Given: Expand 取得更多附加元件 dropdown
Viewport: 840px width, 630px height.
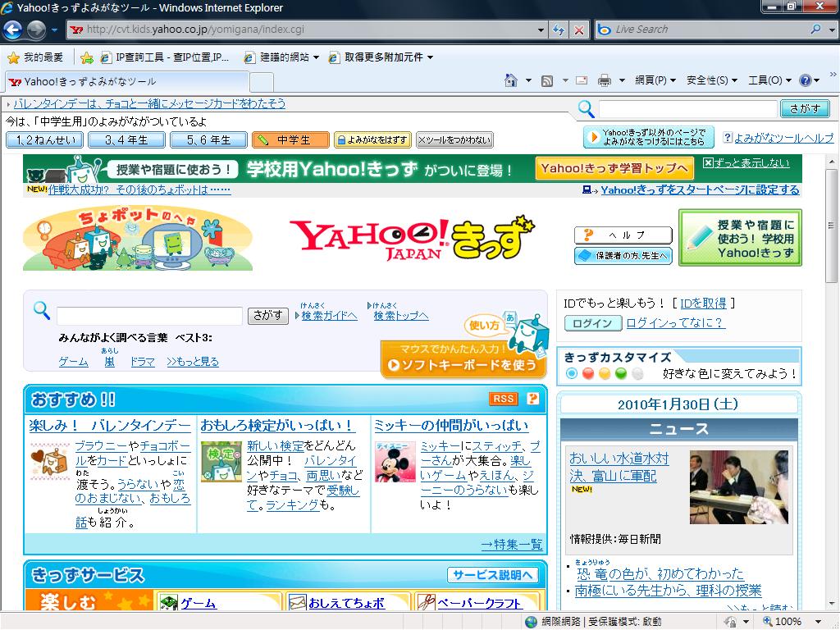Looking at the screenshot, I should 430,57.
